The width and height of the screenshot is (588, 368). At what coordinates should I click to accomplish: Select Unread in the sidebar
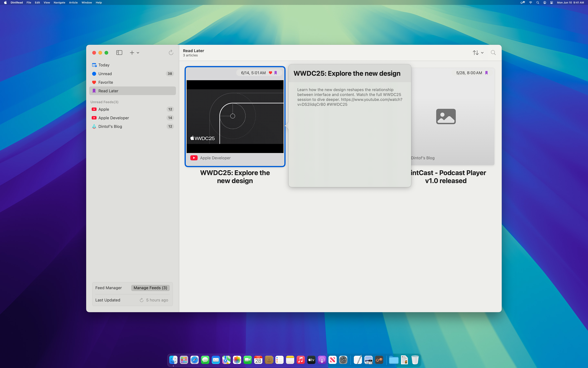coord(133,74)
